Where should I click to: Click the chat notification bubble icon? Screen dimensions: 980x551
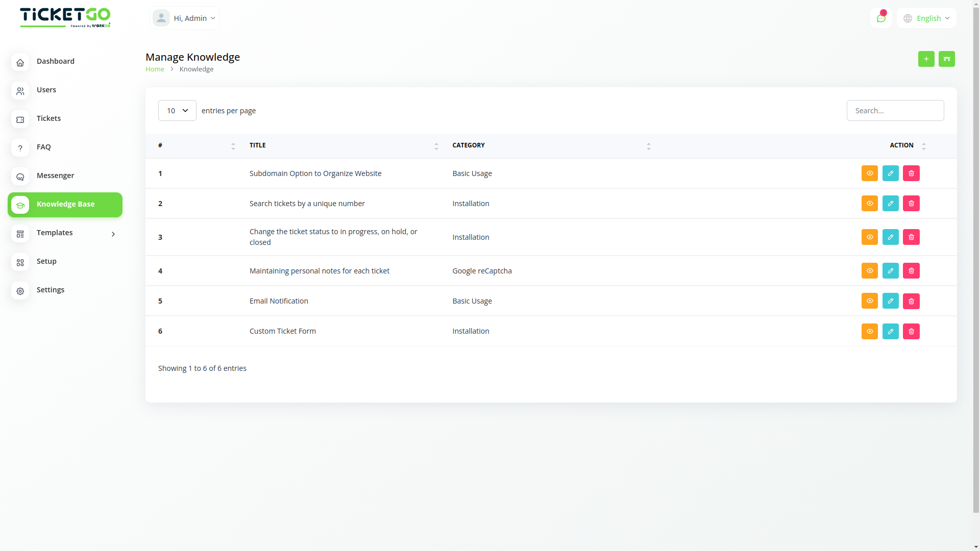tap(881, 17)
